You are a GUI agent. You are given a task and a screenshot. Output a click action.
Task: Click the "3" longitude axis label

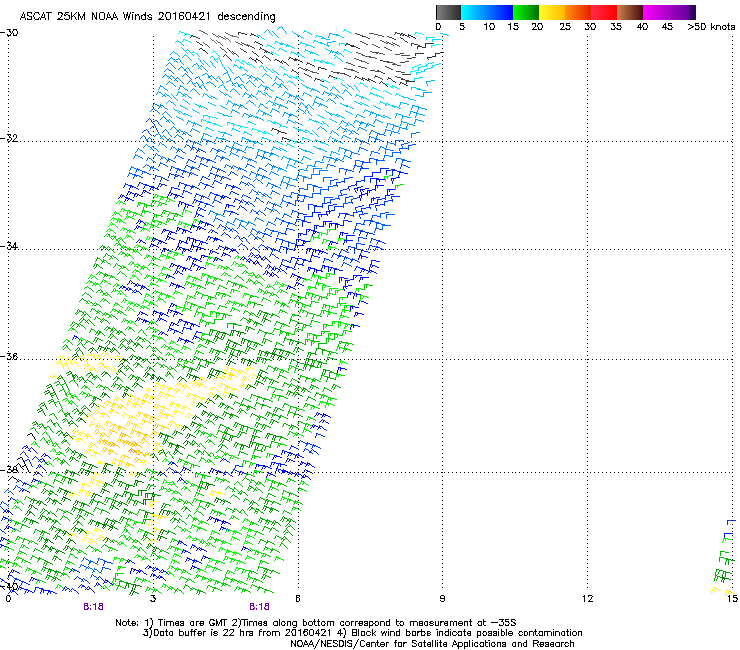click(153, 599)
